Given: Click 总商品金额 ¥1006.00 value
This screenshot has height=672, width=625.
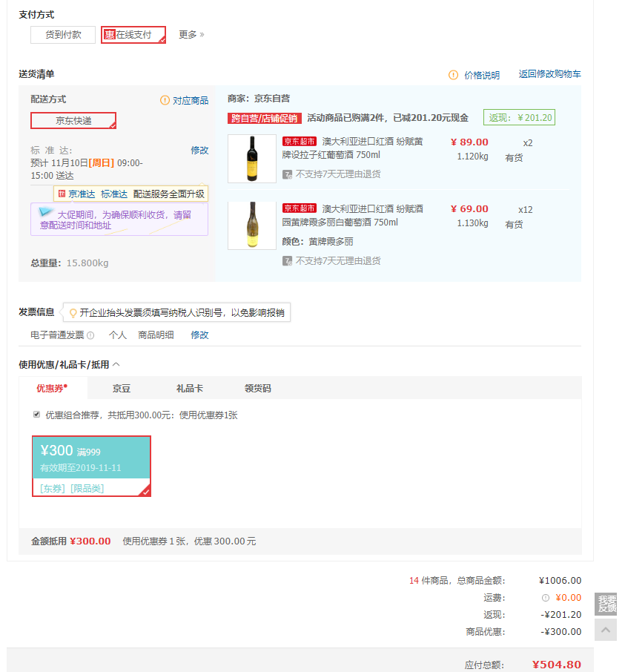Looking at the screenshot, I should coord(560,581).
